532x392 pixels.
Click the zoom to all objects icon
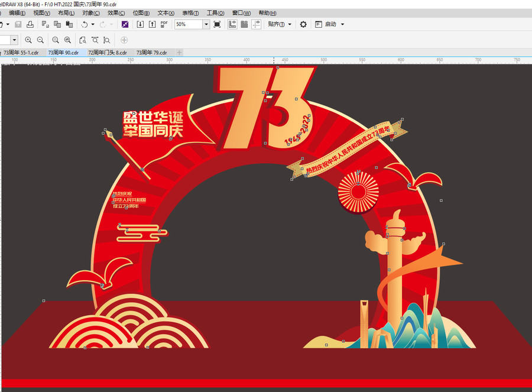click(x=67, y=40)
